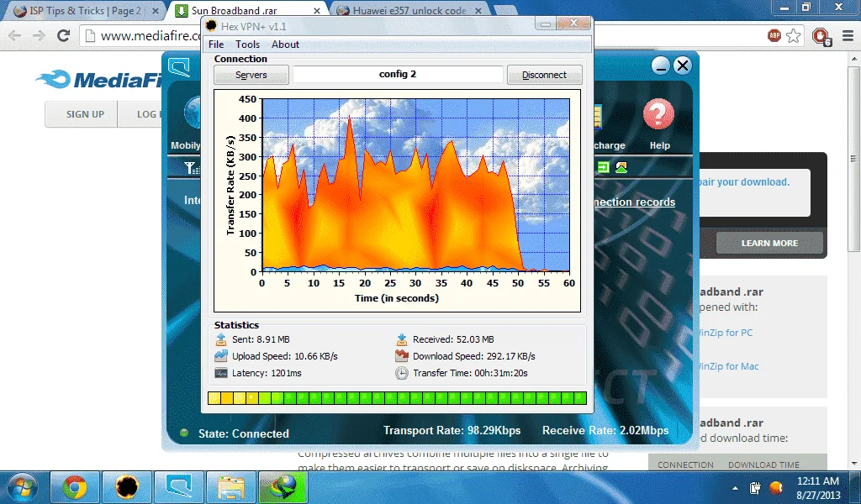Screen dimensions: 861x504
Task: Click the WinZip for Mac link
Action: tap(728, 365)
